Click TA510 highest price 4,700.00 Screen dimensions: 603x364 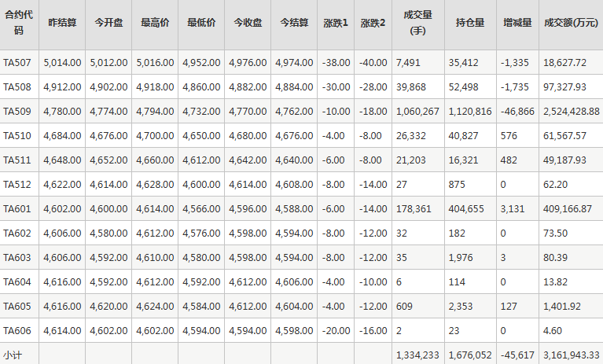[155, 136]
